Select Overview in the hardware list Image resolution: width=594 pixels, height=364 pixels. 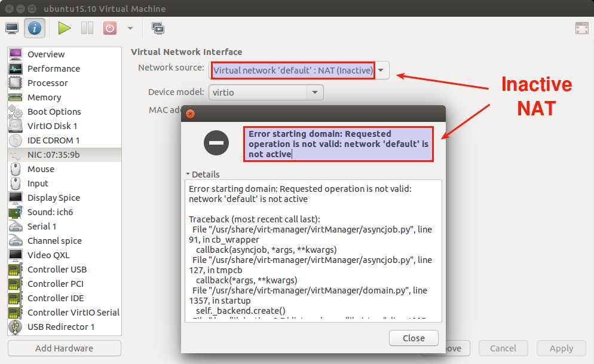pyautogui.click(x=46, y=54)
